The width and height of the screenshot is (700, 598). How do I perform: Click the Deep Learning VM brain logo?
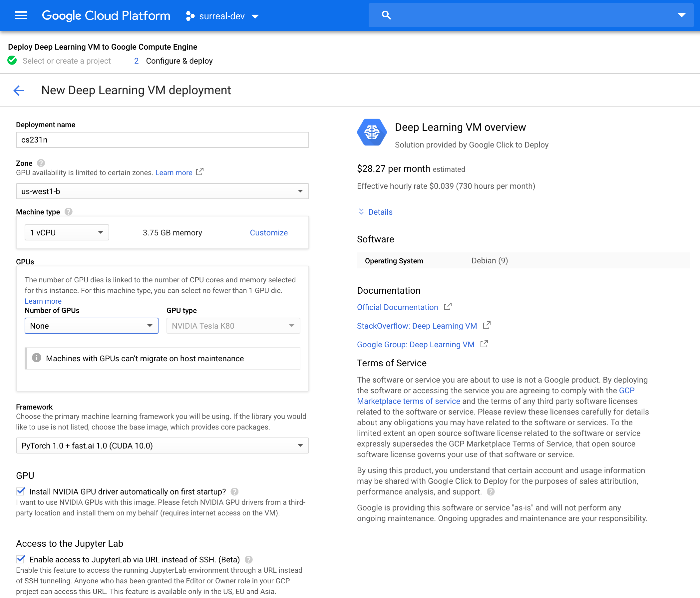(372, 132)
